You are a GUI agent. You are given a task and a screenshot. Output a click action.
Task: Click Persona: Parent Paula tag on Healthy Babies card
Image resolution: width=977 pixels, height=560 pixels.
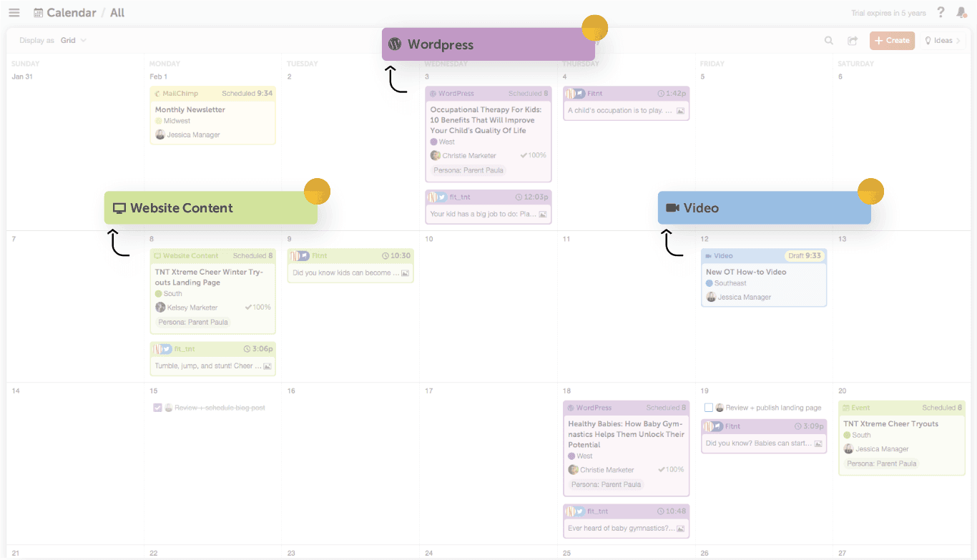[x=606, y=484]
